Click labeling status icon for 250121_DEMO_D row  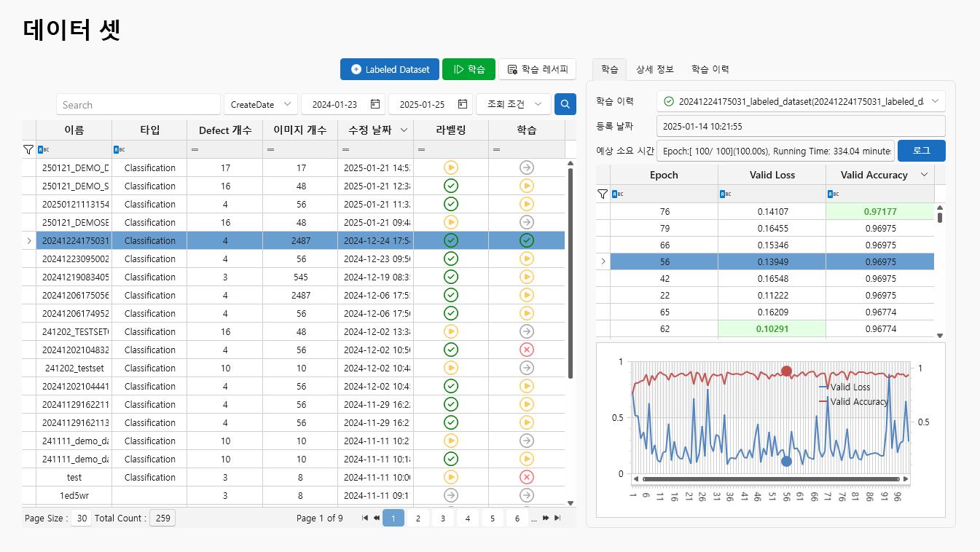(x=450, y=167)
